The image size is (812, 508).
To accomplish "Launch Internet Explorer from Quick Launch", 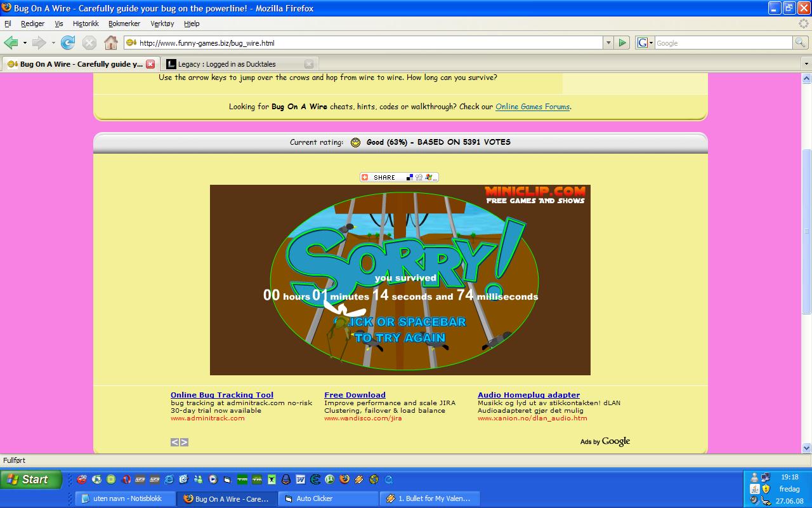I will point(169,479).
